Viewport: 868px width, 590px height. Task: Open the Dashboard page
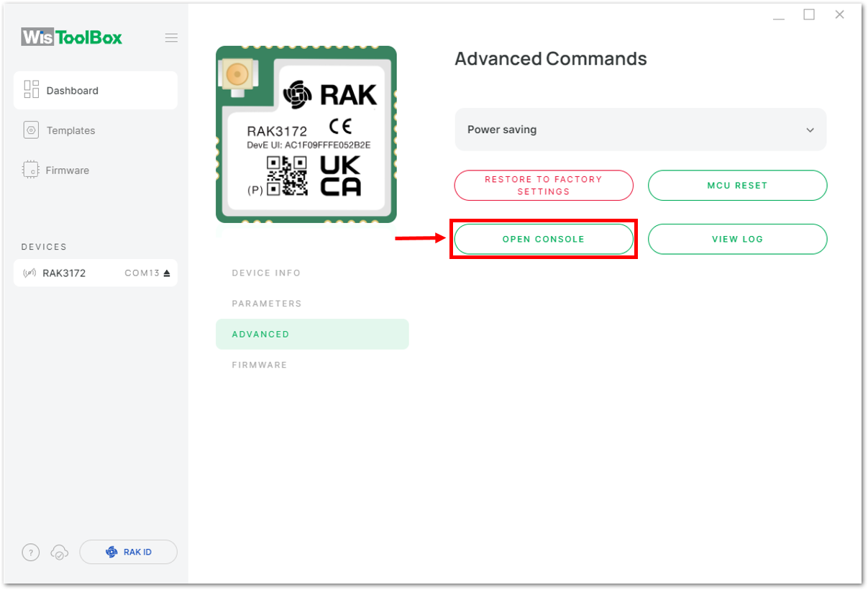tap(96, 91)
